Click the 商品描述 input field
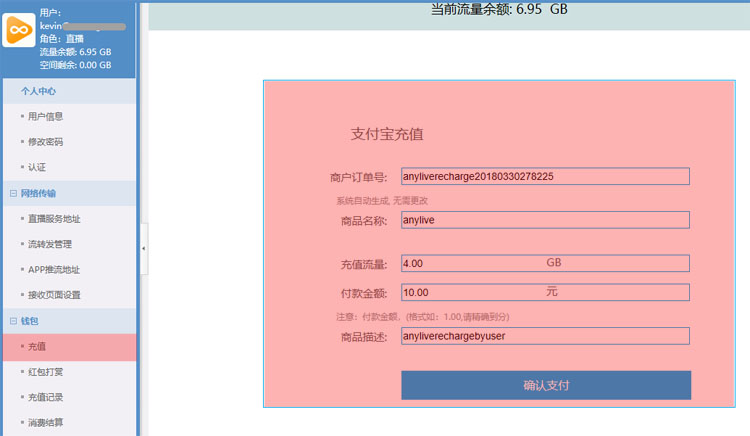The image size is (750, 436). (545, 336)
